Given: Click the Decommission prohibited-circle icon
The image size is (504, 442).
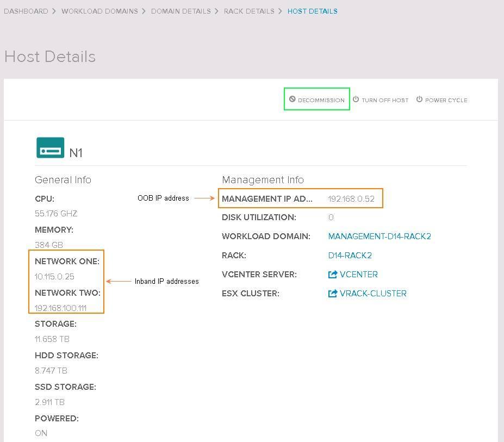Looking at the screenshot, I should click(292, 99).
